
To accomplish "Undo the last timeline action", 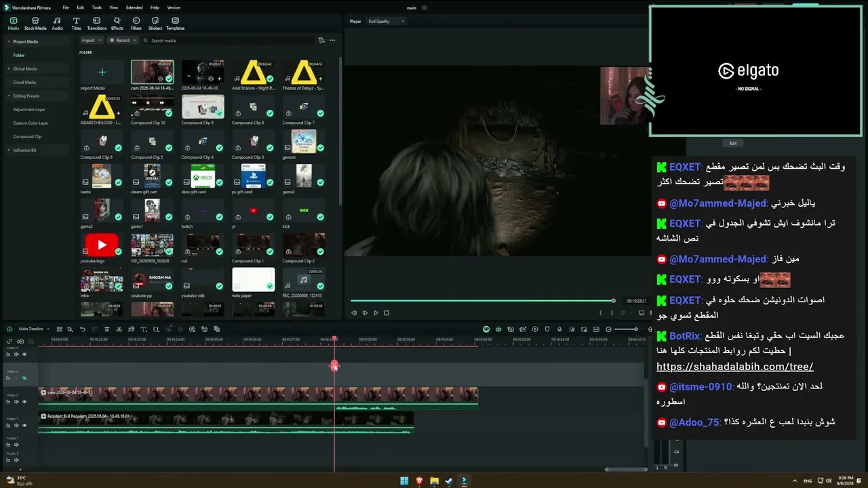I will click(x=83, y=329).
